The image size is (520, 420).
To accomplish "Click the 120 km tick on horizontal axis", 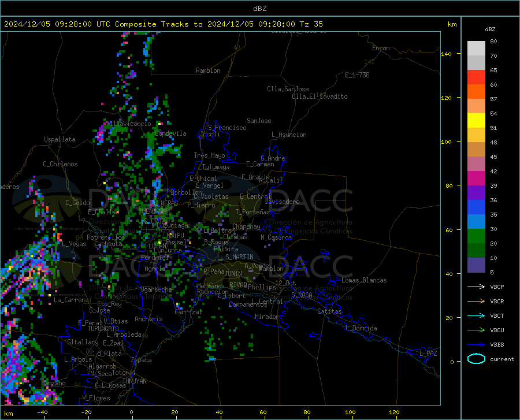I will 394,412.
